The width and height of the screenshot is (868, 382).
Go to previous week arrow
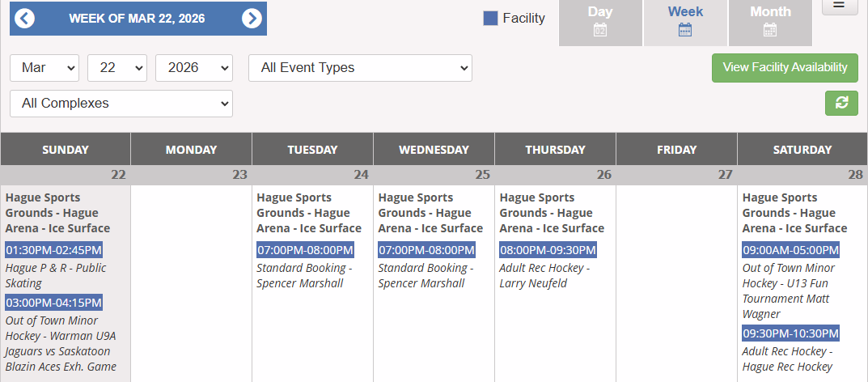pos(25,19)
